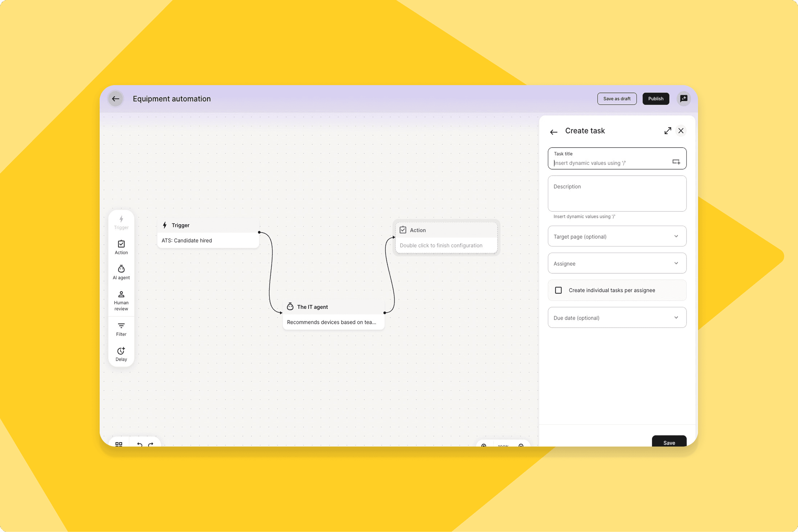Open the AI chat sparkle icon

[x=683, y=99]
